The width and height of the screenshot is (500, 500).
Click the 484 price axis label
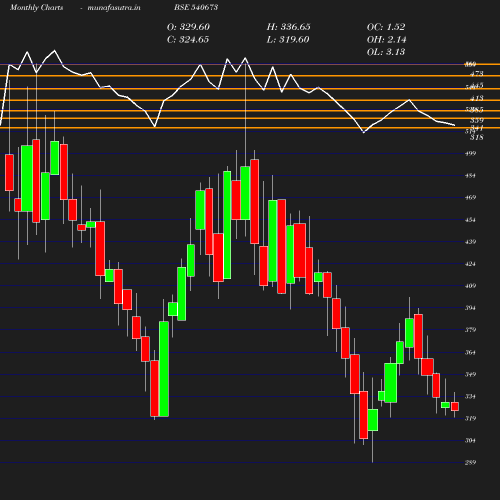tap(470, 176)
